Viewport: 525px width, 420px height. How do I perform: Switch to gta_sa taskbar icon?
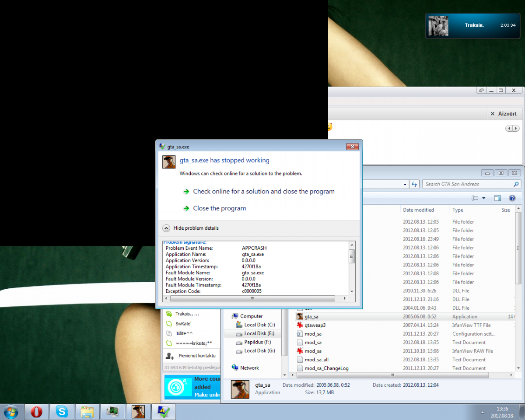tap(138, 412)
